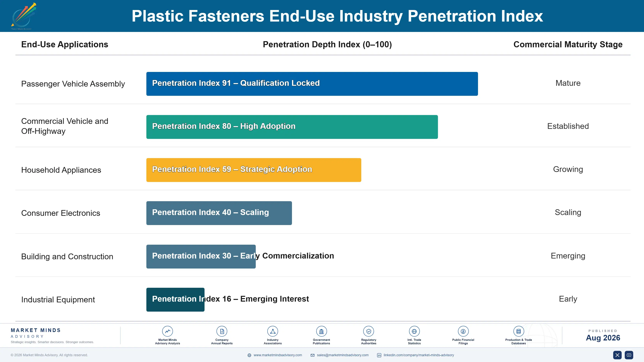Click 'Consumer Electronics' row label
The width and height of the screenshot is (644, 362).
tap(61, 213)
